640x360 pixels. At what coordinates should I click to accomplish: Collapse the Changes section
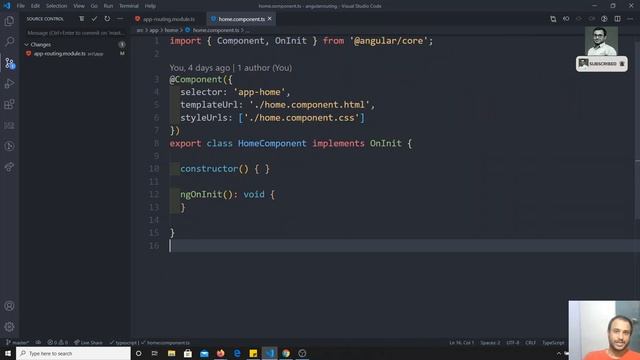[27, 44]
